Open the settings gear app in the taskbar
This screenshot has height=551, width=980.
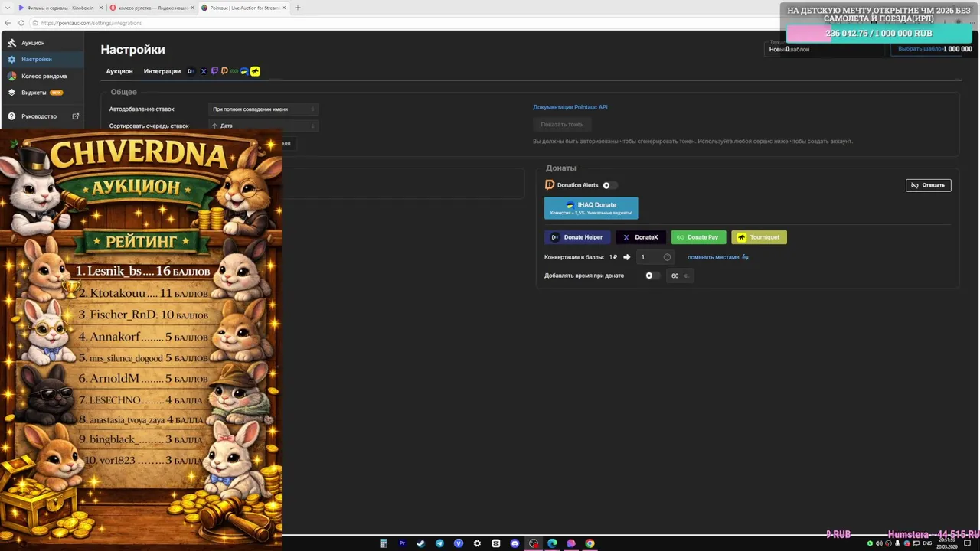477,543
